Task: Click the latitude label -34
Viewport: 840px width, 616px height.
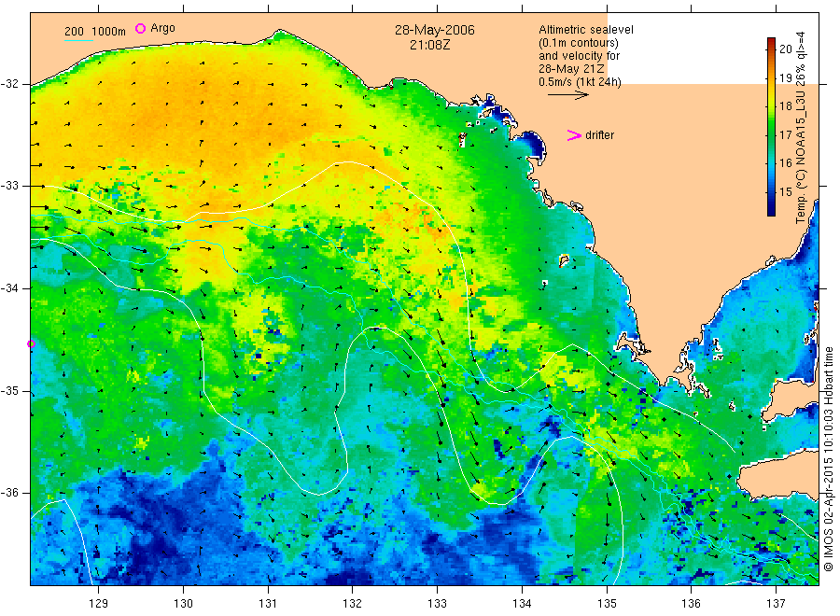Action: (9, 288)
